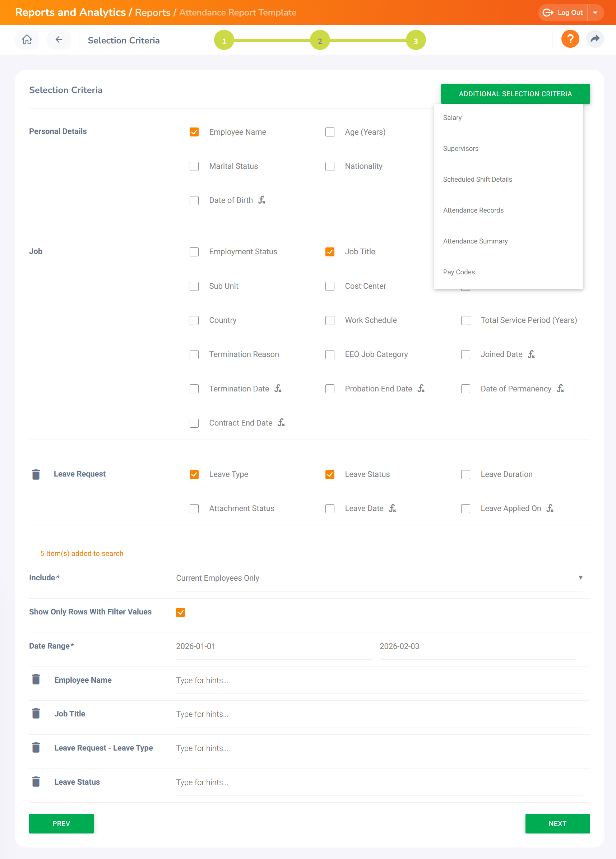This screenshot has height=859, width=616.
Task: Choose Pay Codes from the criteria menu
Action: 458,272
